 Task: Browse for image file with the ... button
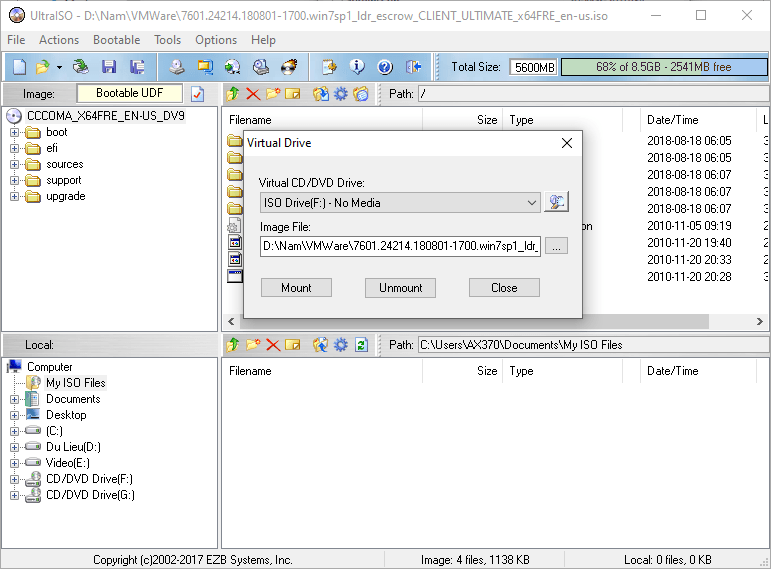556,246
